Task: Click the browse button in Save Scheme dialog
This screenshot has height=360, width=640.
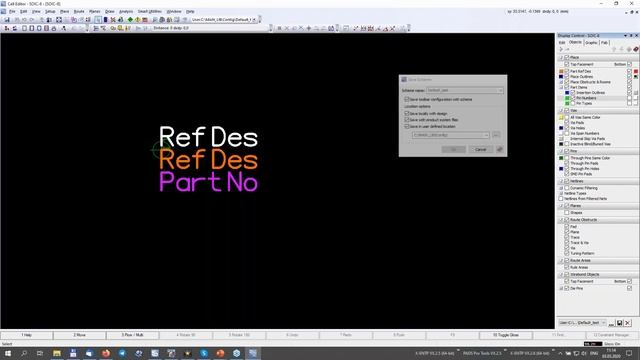Action: coord(496,135)
